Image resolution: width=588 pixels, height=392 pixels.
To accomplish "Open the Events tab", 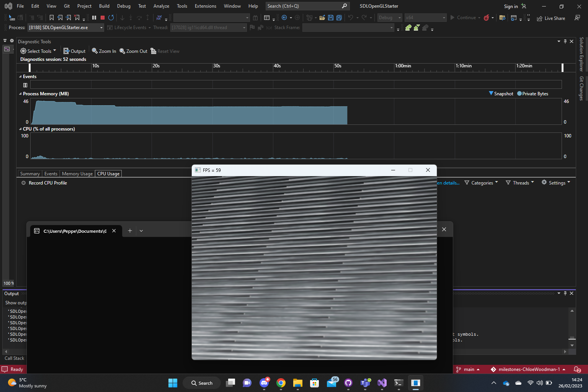I will (51, 174).
